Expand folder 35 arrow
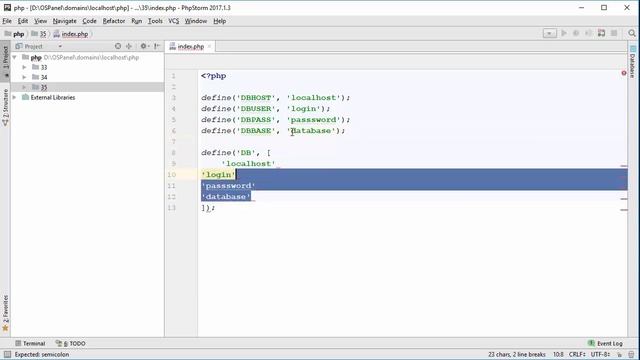The image size is (640, 360). pyautogui.click(x=24, y=87)
